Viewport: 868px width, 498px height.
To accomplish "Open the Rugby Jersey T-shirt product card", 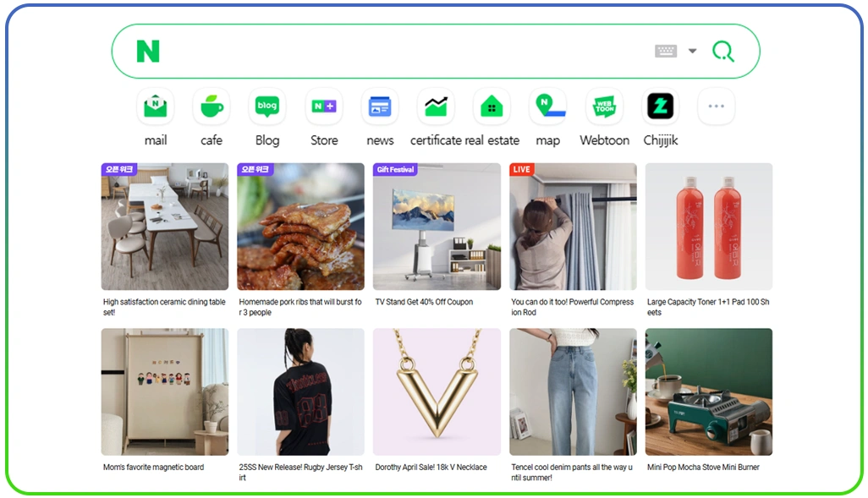I will point(300,392).
